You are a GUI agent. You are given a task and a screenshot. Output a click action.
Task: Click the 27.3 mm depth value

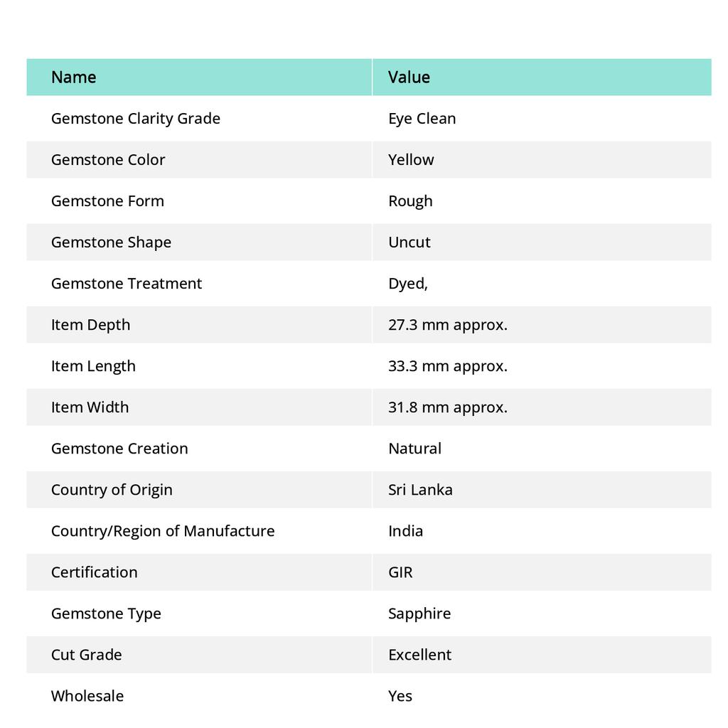tap(448, 324)
